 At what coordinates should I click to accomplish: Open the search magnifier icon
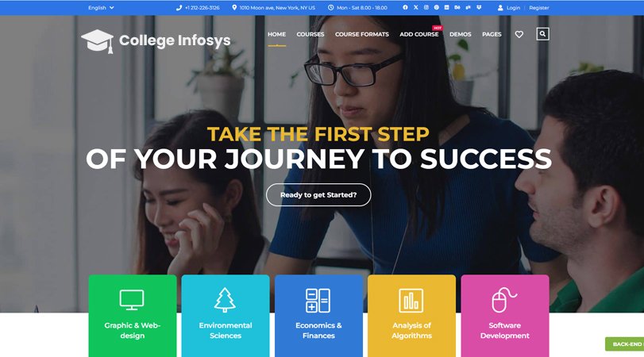[x=542, y=34]
